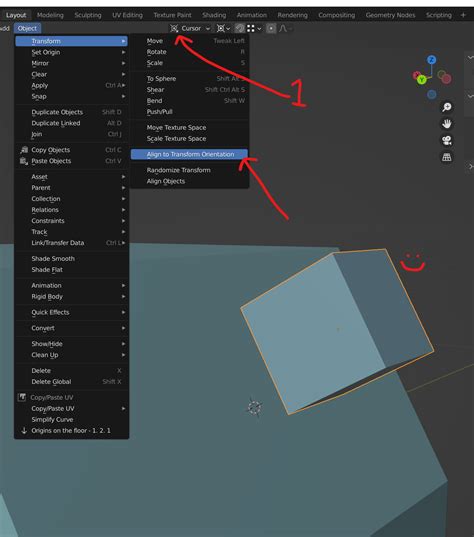Click the Object menu in header
This screenshot has width=474, height=537.
pos(27,28)
